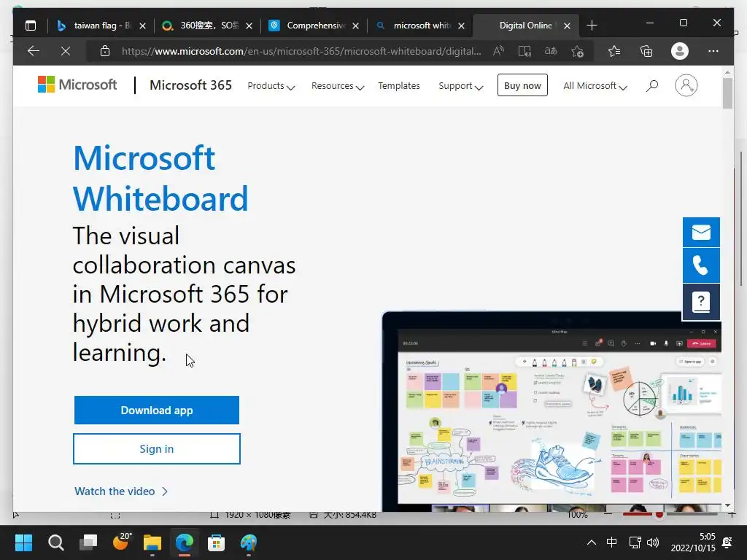
Task: Click the address bar URL field
Action: [301, 51]
